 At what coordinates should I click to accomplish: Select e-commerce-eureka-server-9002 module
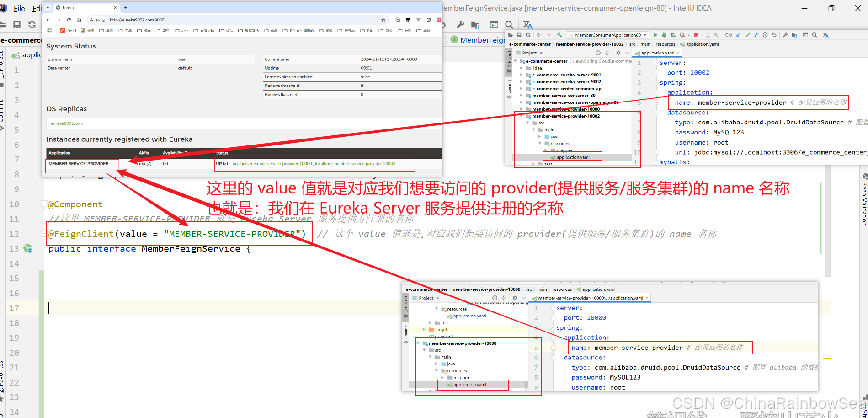(566, 82)
